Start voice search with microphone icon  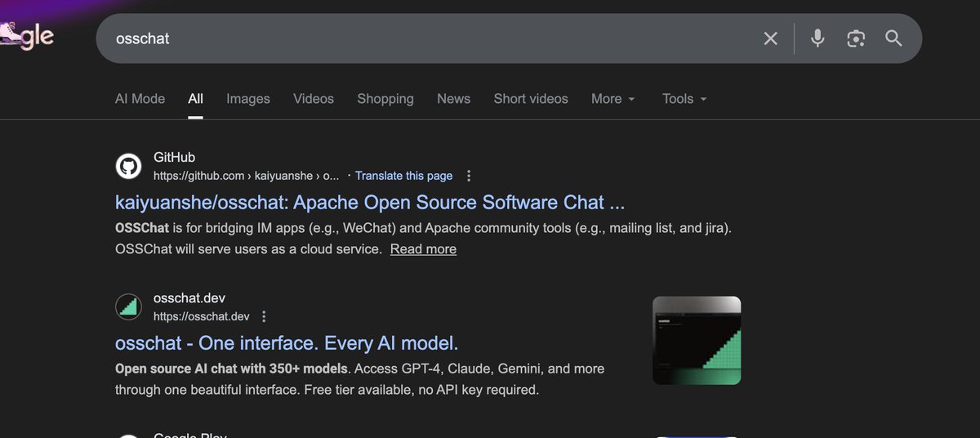(x=817, y=38)
